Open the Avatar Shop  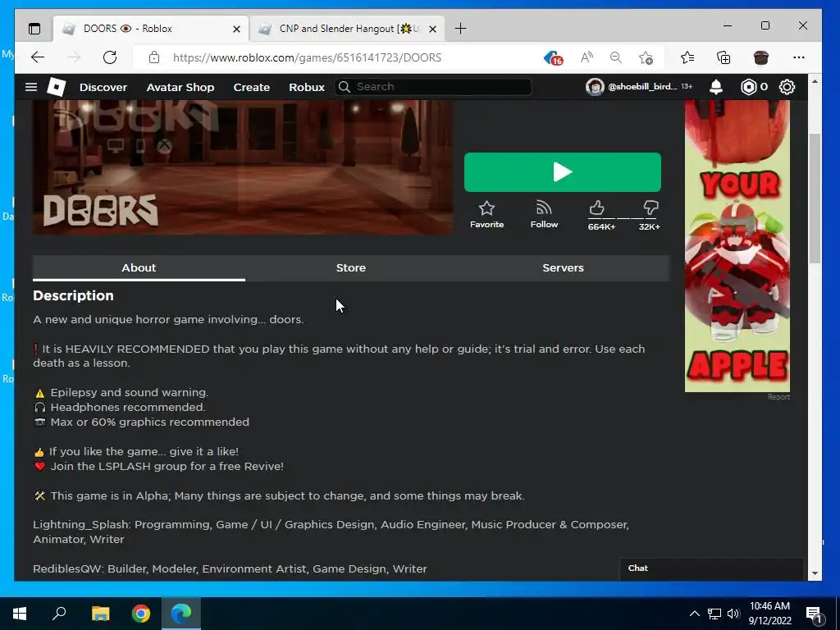180,87
